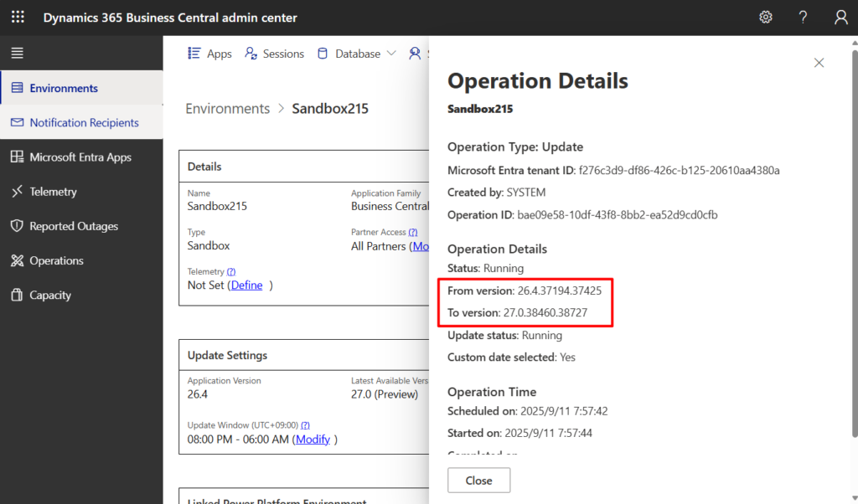This screenshot has width=858, height=504.
Task: Click Modify link for update window
Action: click(313, 440)
